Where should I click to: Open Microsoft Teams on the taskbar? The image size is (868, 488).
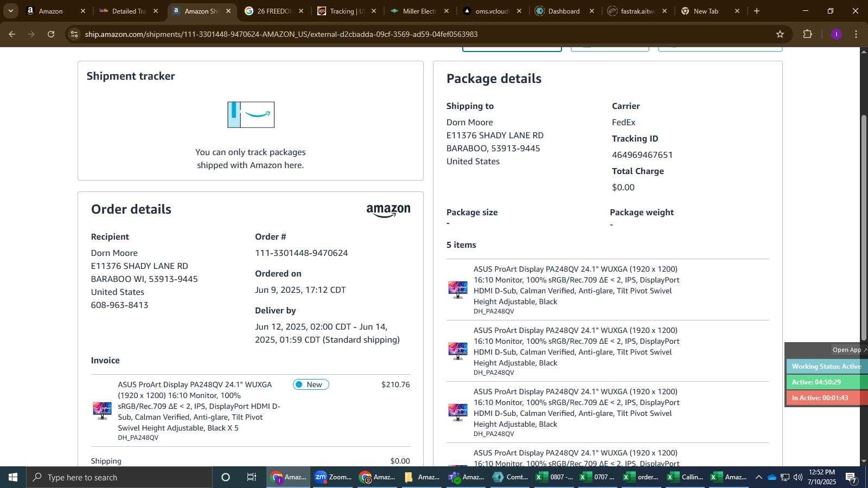point(466,477)
